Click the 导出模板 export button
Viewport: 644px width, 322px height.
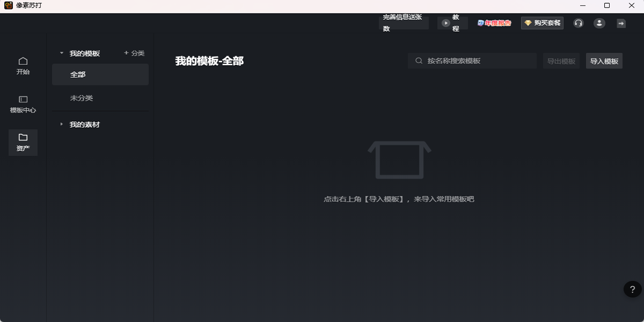pyautogui.click(x=561, y=61)
